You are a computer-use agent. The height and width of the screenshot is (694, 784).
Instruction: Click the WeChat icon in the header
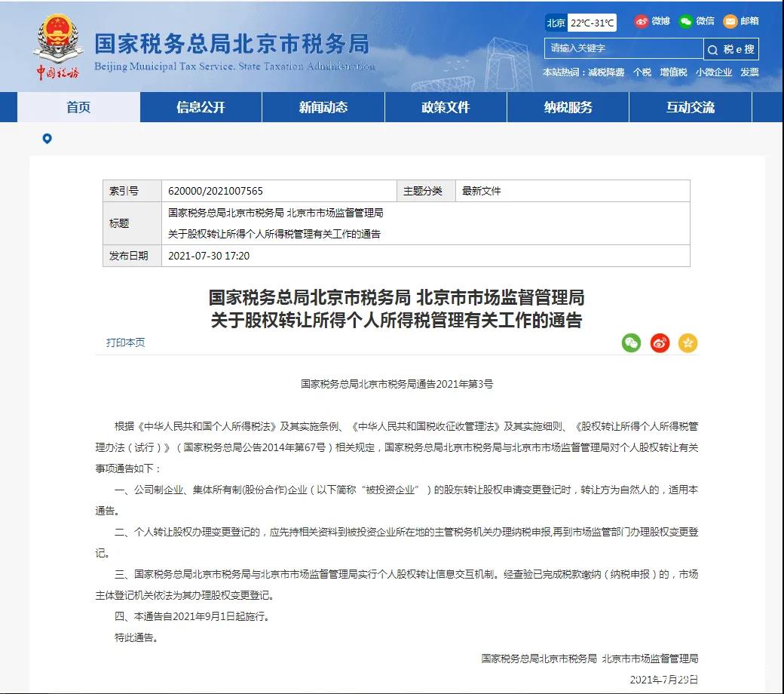(685, 21)
